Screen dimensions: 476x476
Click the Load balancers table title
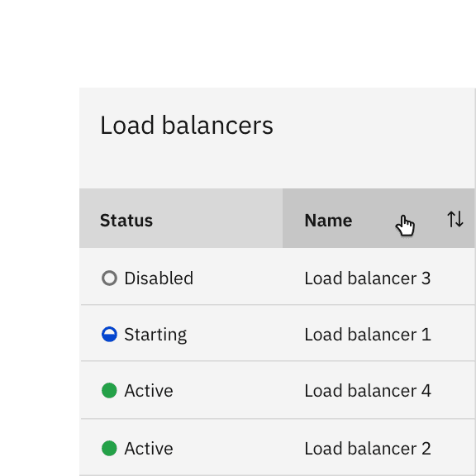187,125
